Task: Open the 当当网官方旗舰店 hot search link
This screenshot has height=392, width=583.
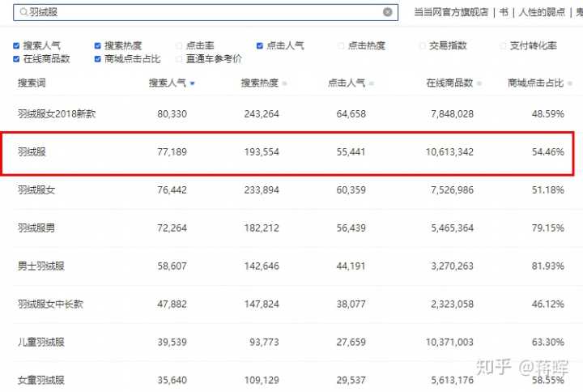Action: 451,12
